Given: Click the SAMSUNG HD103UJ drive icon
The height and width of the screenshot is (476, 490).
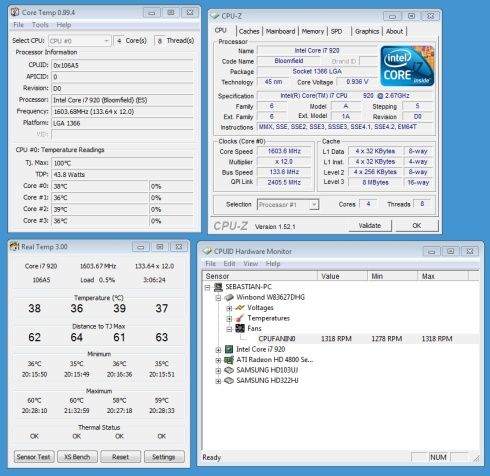Looking at the screenshot, I should (229, 370).
